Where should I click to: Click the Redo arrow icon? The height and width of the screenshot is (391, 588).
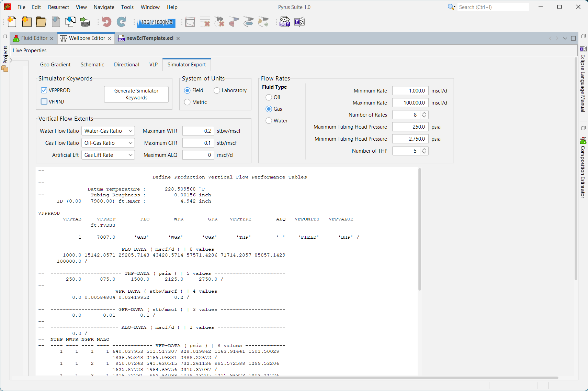[122, 22]
